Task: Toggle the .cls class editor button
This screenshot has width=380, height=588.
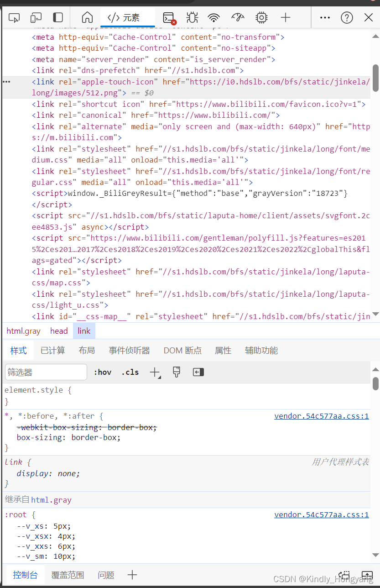Action: (130, 372)
